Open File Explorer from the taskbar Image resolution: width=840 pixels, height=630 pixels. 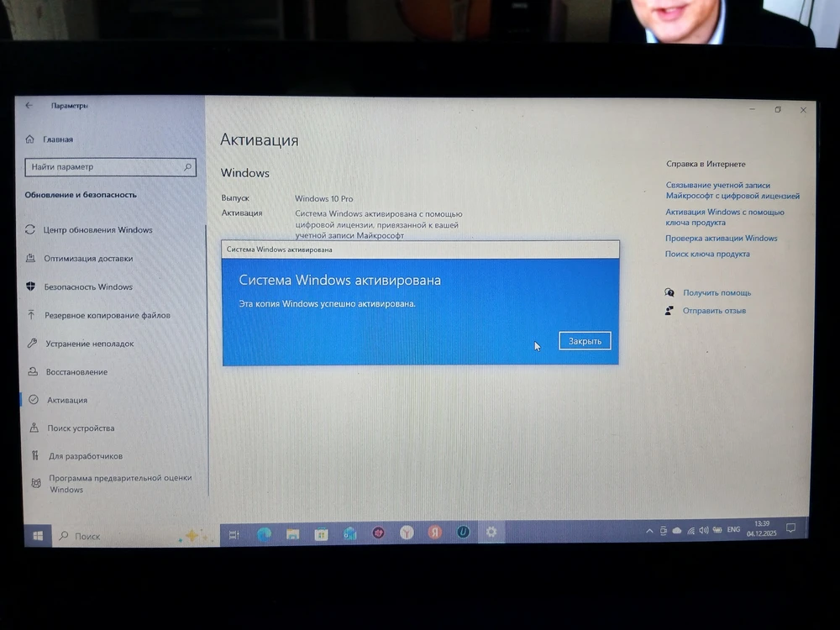click(292, 533)
